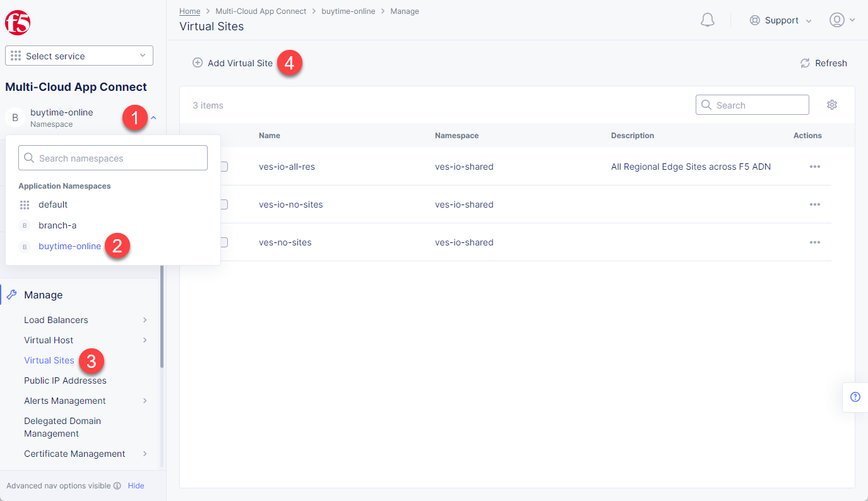Open Delegated Domain Management
The height and width of the screenshot is (501, 868).
pos(62,427)
